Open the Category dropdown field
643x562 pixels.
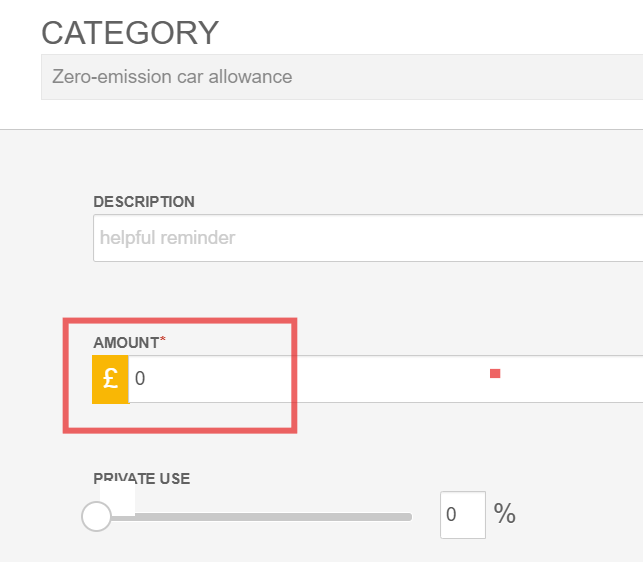[342, 77]
